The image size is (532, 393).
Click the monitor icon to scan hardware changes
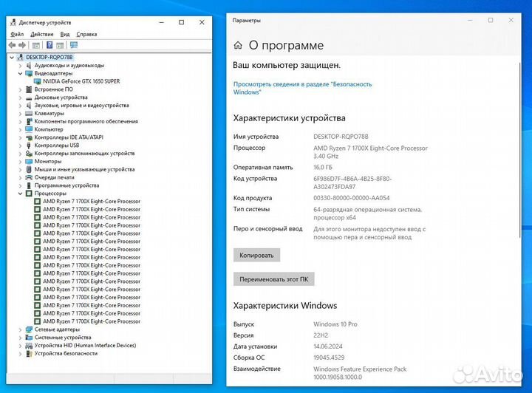pyautogui.click(x=74, y=45)
